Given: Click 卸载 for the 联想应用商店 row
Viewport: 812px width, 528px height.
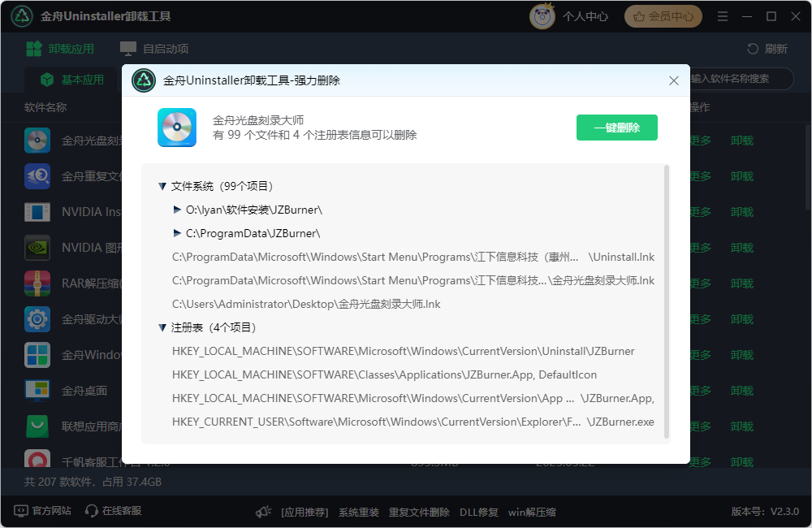Looking at the screenshot, I should point(741,426).
